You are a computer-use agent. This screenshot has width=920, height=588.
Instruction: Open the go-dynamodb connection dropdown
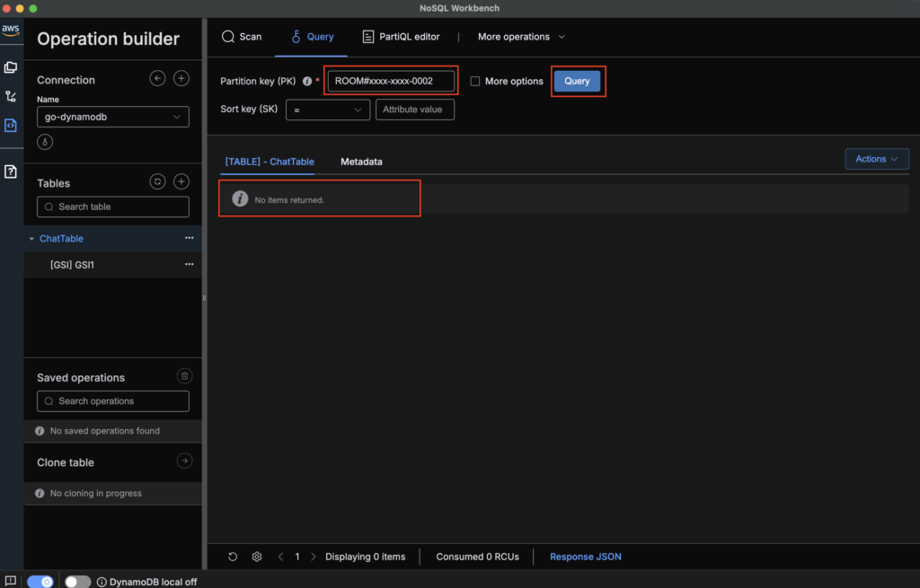click(113, 117)
